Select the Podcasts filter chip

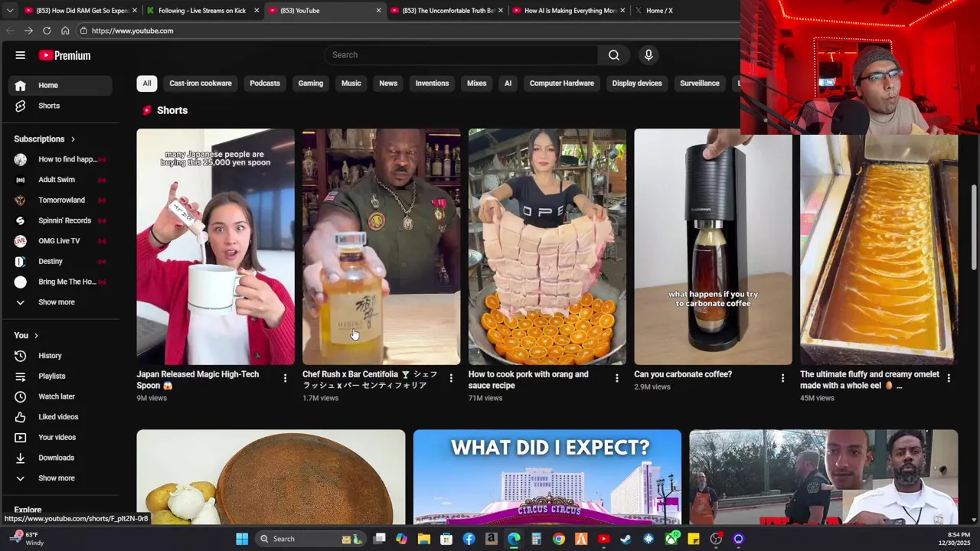click(265, 83)
